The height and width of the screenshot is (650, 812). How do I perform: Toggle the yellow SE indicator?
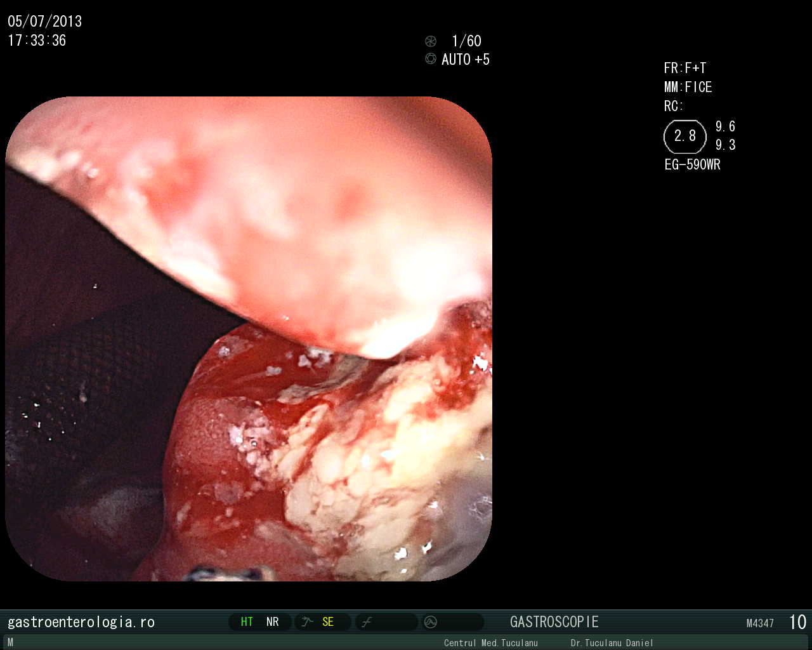tap(328, 622)
